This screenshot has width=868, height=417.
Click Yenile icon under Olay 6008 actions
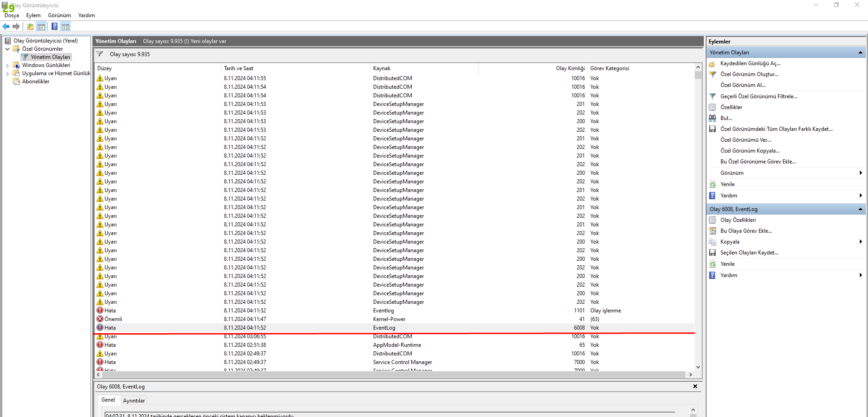(x=712, y=264)
